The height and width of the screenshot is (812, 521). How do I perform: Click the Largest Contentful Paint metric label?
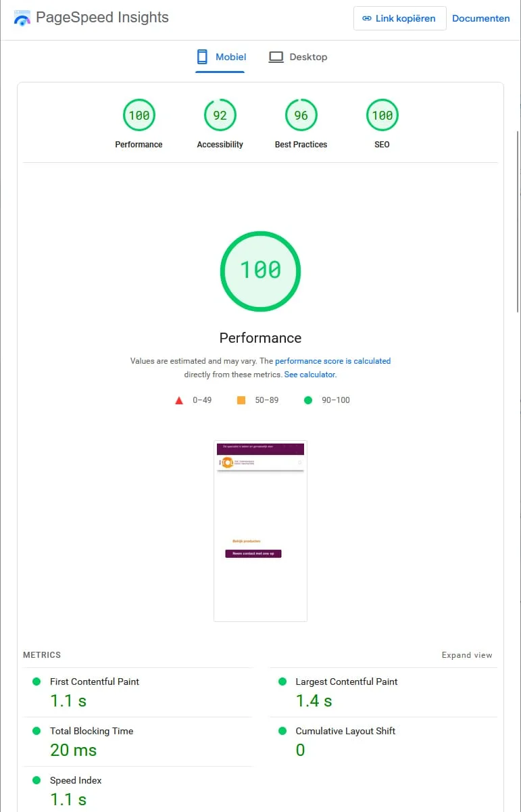coord(347,682)
